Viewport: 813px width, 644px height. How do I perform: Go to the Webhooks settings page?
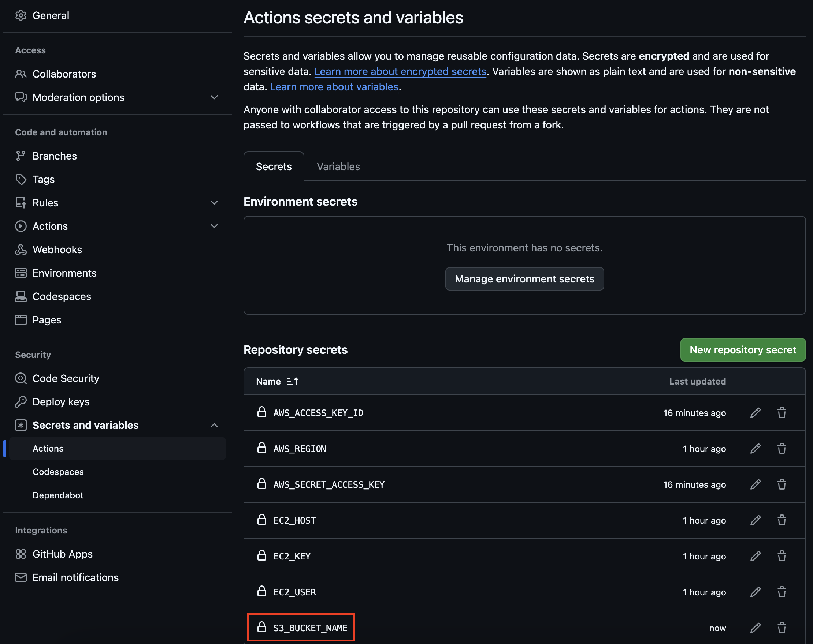(57, 250)
